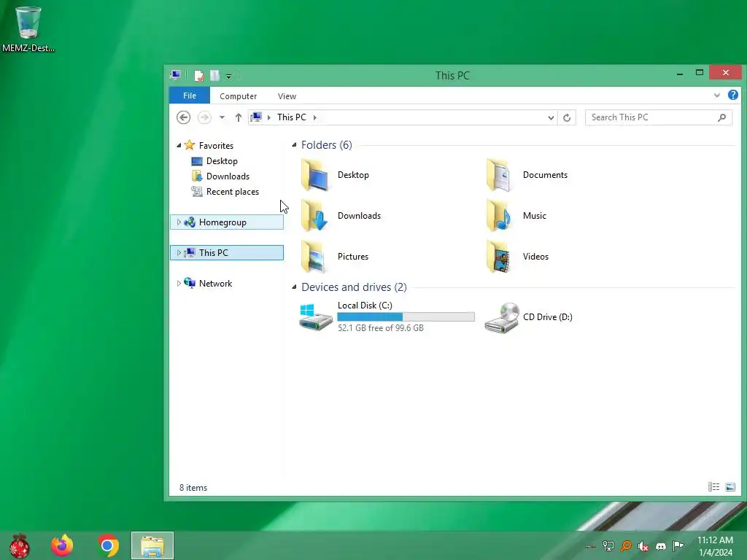The width and height of the screenshot is (747, 560).
Task: Open the recent locations dropdown arrow
Action: (222, 117)
